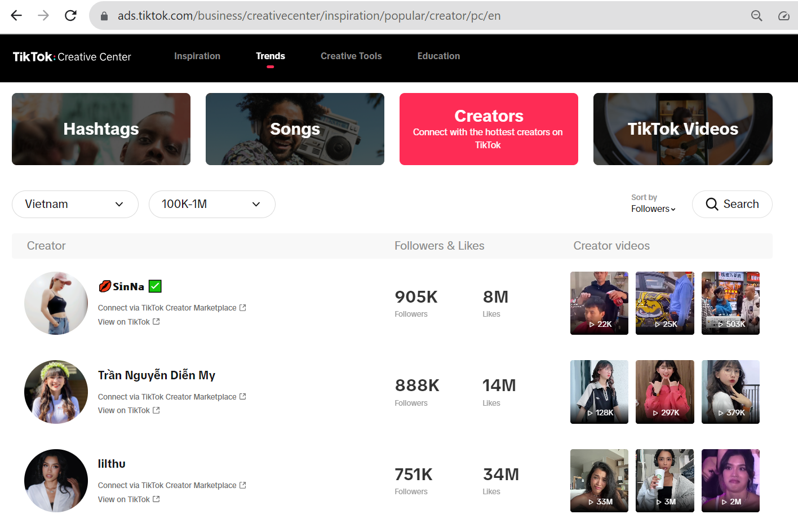Click external link icon beside SinNa's View on TikTok
Image resolution: width=798 pixels, height=532 pixels.
click(x=156, y=322)
